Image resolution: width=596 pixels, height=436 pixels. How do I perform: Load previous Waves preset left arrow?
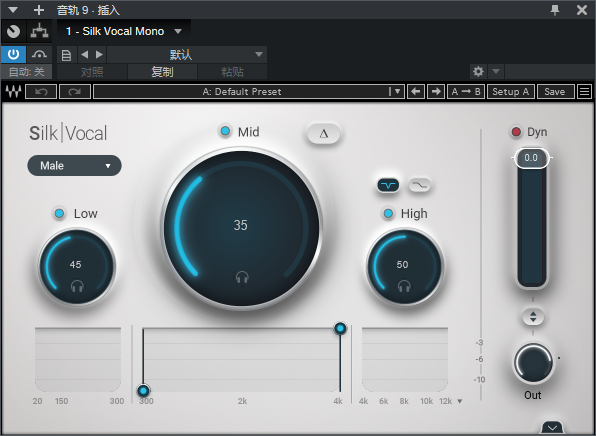pyautogui.click(x=416, y=92)
